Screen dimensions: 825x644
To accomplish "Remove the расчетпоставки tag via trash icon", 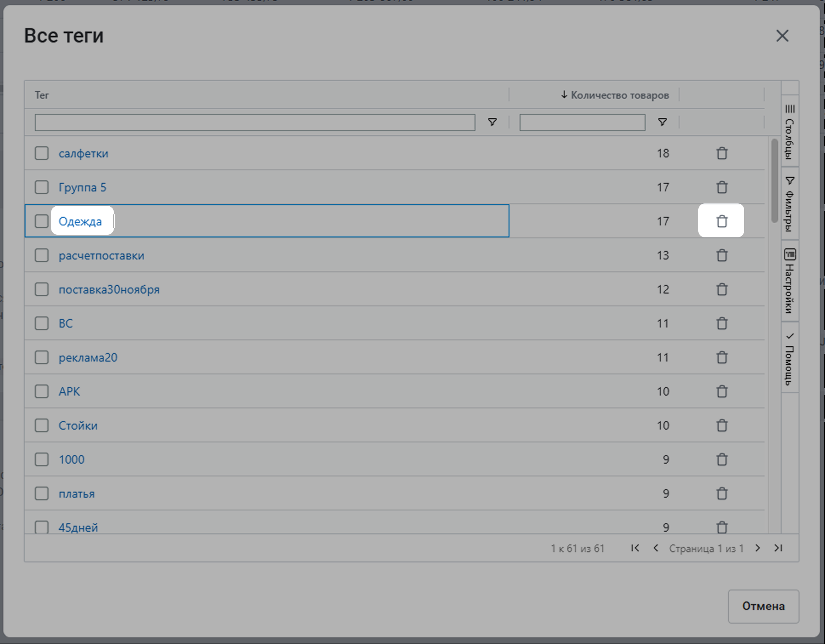I will click(x=722, y=255).
